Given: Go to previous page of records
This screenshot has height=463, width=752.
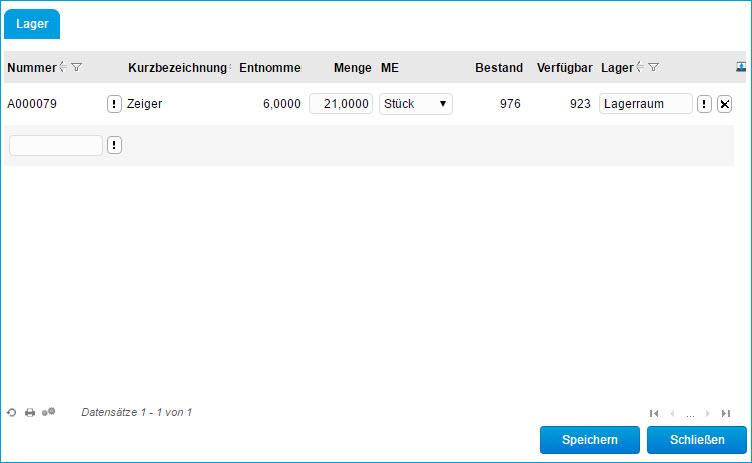Looking at the screenshot, I should pyautogui.click(x=672, y=413).
